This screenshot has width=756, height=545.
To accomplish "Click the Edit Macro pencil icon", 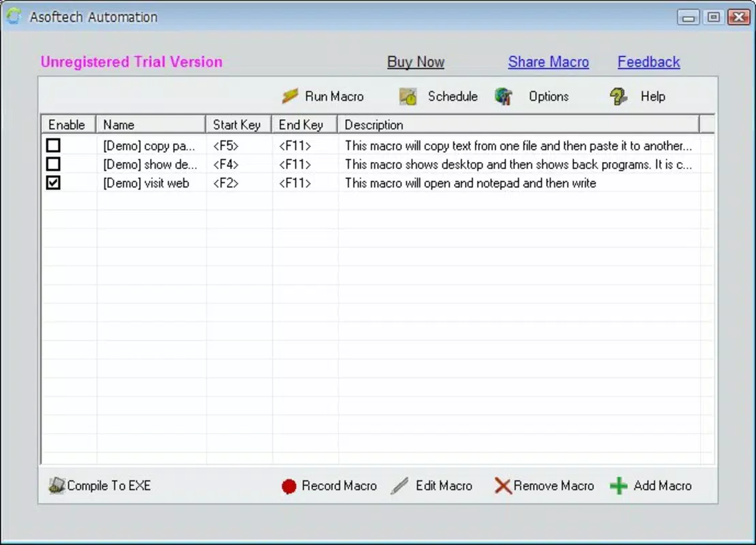I will [399, 486].
